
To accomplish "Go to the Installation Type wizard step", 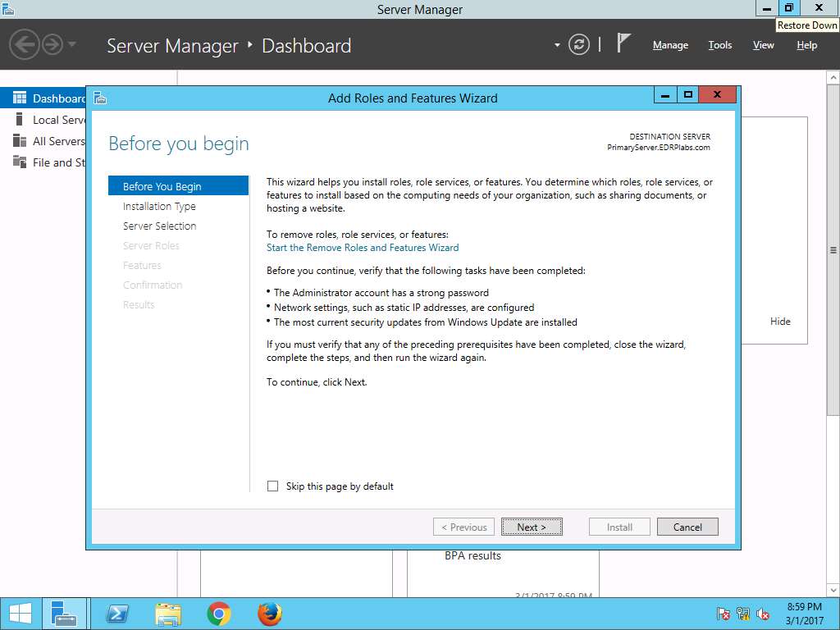I will point(159,206).
